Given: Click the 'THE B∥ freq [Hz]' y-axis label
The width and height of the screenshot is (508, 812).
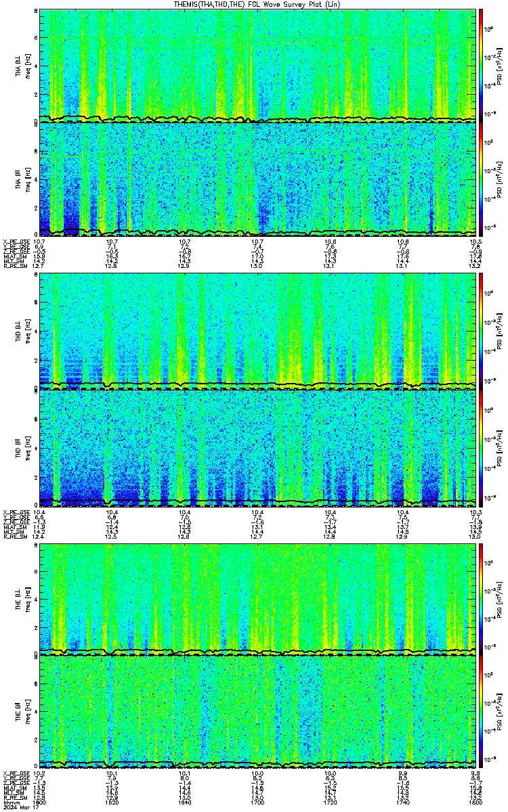Looking at the screenshot, I should coord(23,713).
